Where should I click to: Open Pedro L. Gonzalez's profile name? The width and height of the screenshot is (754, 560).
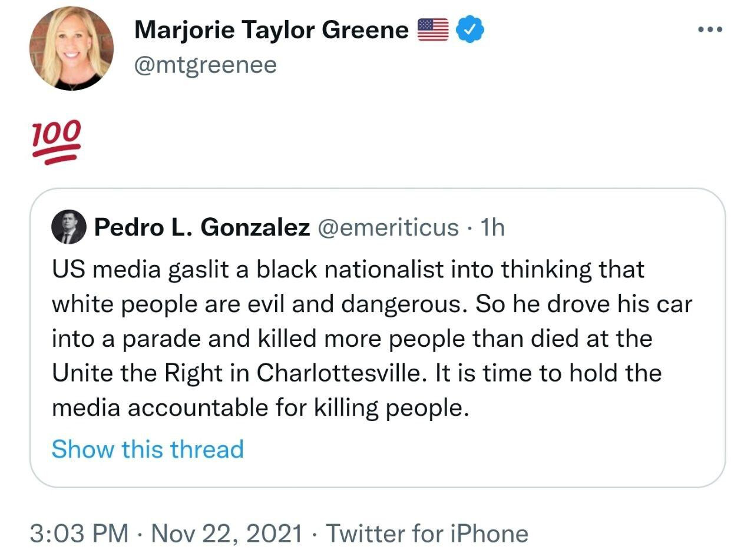pyautogui.click(x=201, y=227)
